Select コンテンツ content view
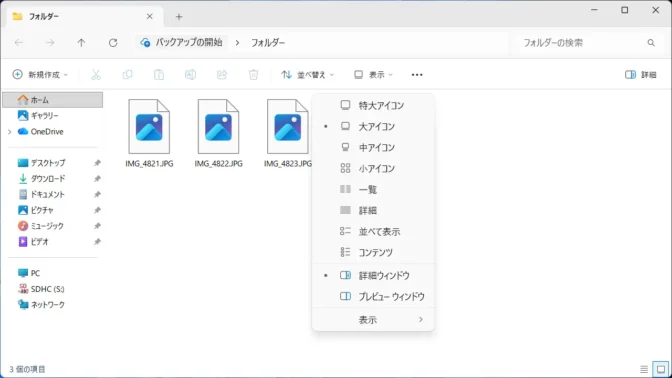The width and height of the screenshot is (672, 378). 373,252
